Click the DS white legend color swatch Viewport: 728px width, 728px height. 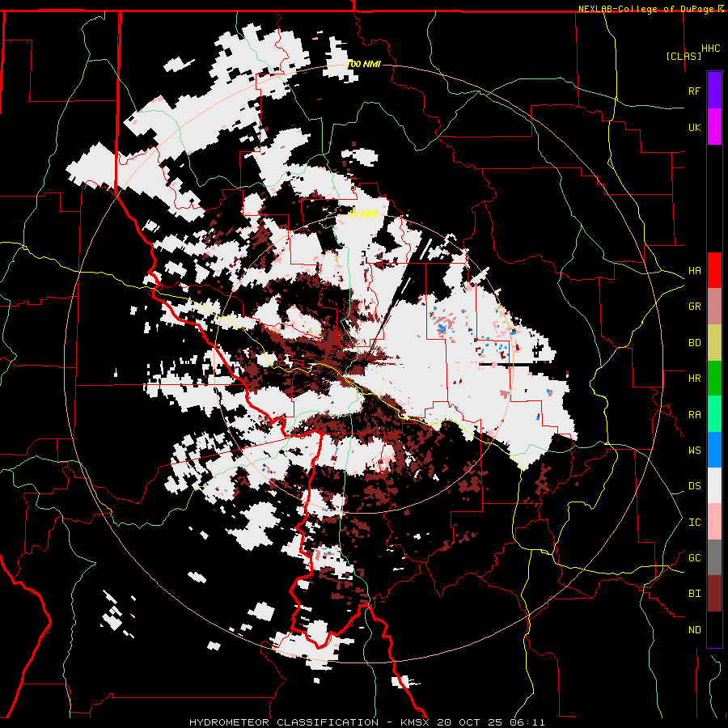coord(714,485)
